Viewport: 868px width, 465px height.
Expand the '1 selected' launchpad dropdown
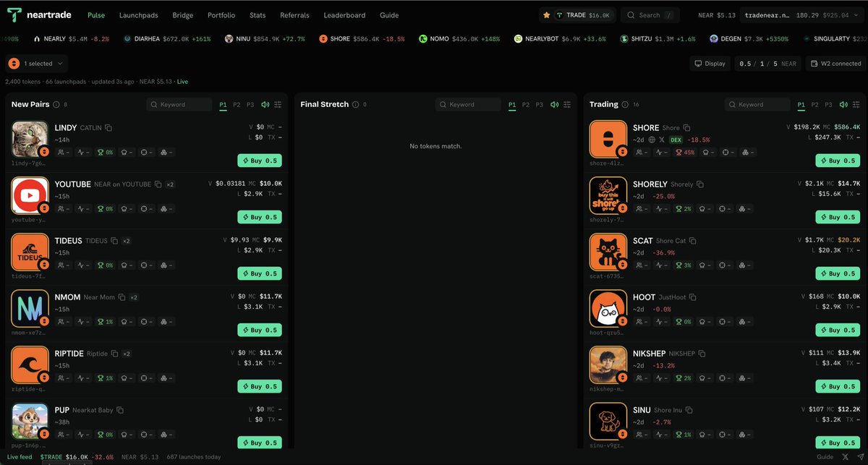[x=37, y=64]
